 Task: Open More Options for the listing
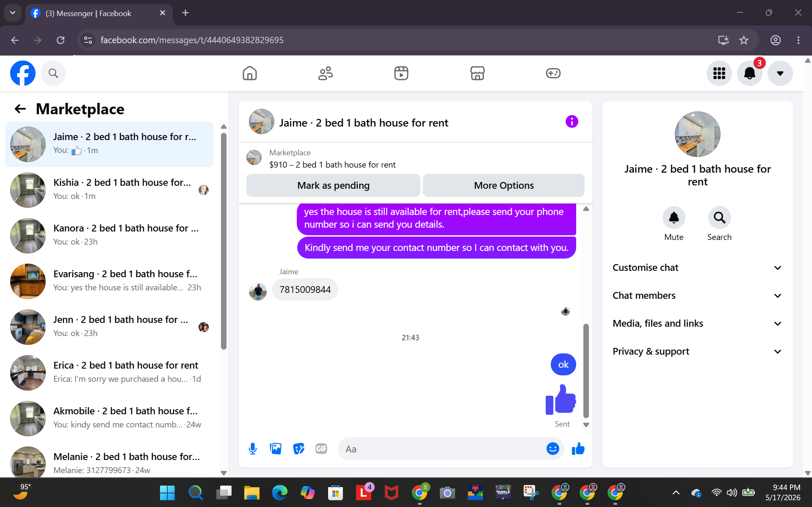tap(504, 185)
